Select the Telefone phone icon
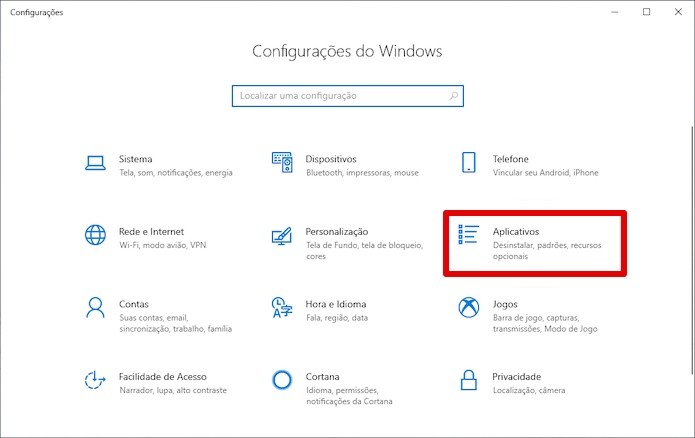This screenshot has width=695, height=438. [469, 162]
